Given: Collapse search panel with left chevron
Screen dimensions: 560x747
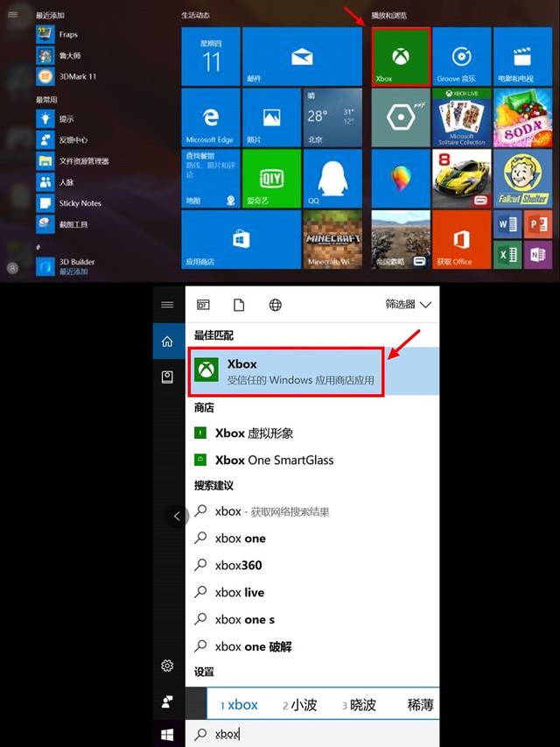Looking at the screenshot, I should pos(177,516).
